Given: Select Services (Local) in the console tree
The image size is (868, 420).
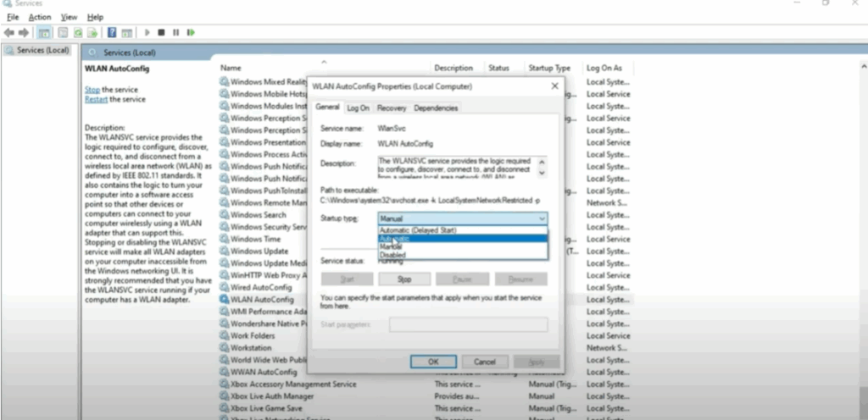Looking at the screenshot, I should tap(42, 50).
